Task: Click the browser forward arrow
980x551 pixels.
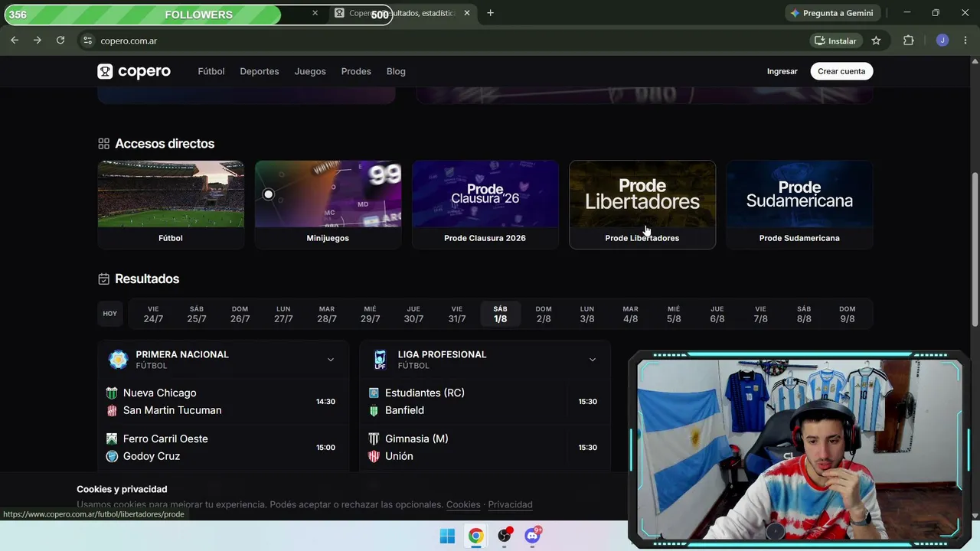Action: 38,41
